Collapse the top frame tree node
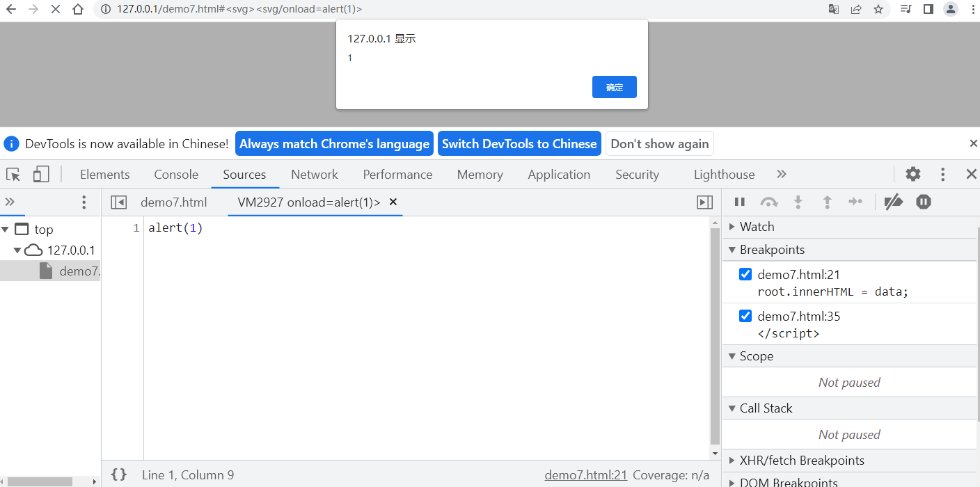Image resolution: width=980 pixels, height=487 pixels. coord(5,229)
